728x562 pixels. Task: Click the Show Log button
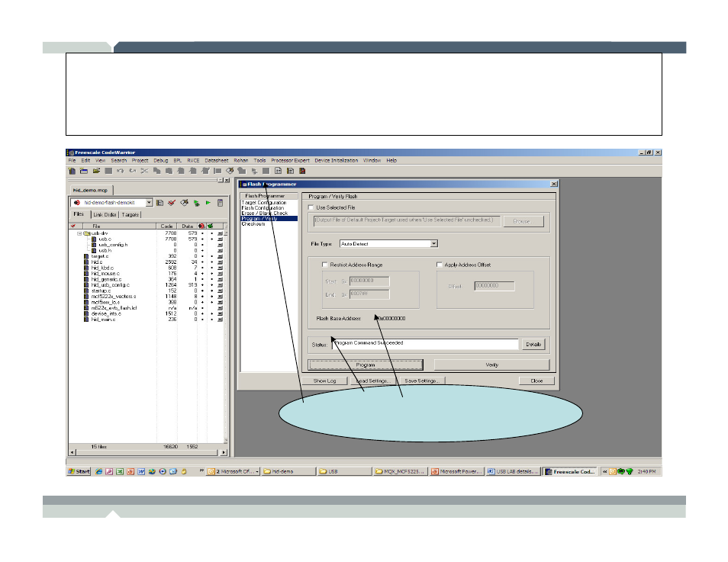point(324,381)
